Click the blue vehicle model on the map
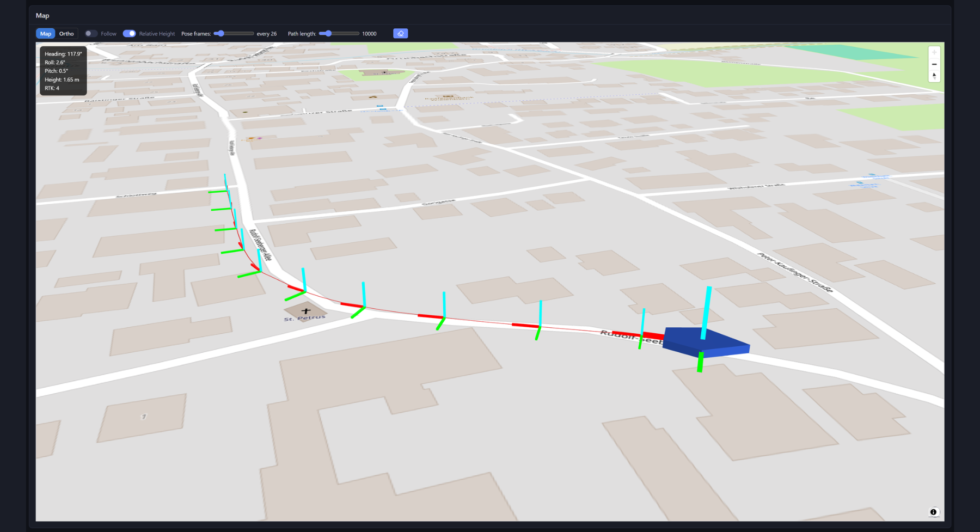This screenshot has width=980, height=532. pyautogui.click(x=706, y=342)
